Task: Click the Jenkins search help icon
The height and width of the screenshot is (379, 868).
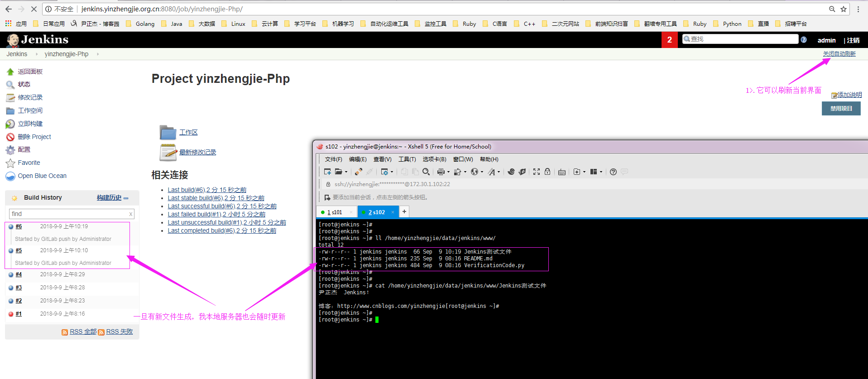Action: [x=804, y=40]
